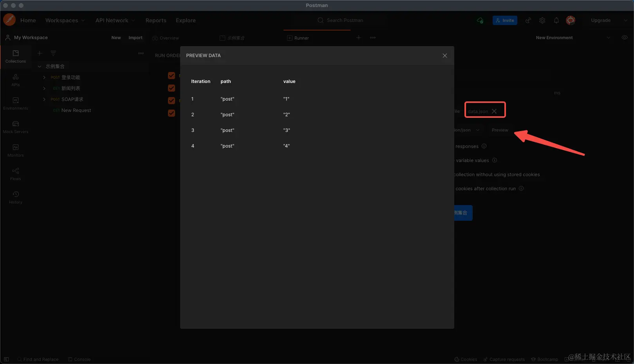Open the sync status icon
This screenshot has width=634, height=364.
[x=480, y=20]
